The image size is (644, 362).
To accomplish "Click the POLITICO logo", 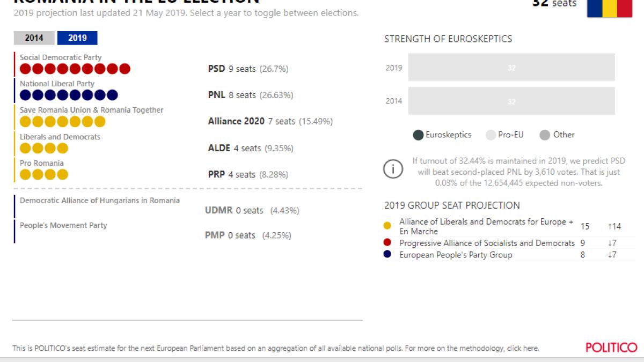I will click(611, 348).
